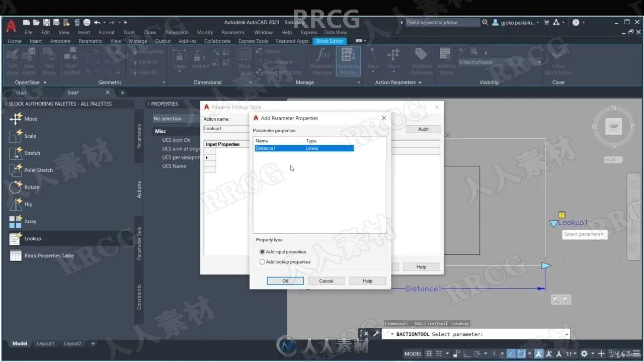Open the Parametric menu in menu bar
The width and height of the screenshot is (644, 362).
coord(233,32)
